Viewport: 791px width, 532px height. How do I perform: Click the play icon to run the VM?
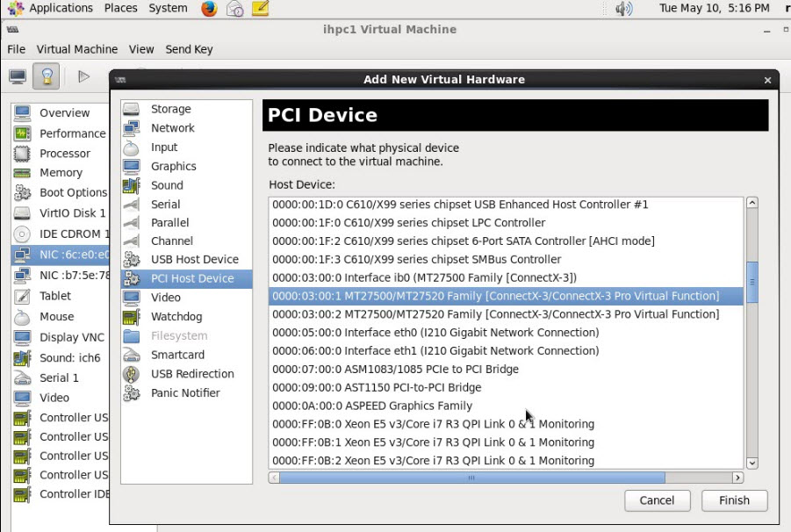pyautogui.click(x=83, y=75)
